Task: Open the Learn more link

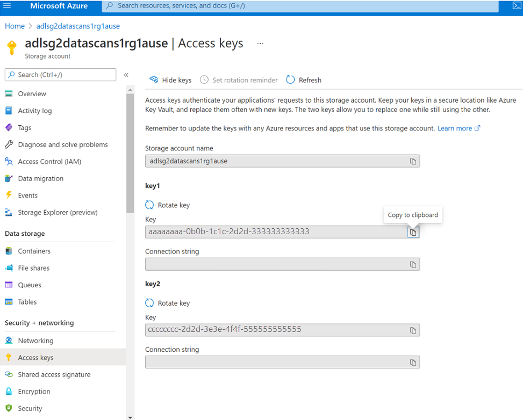Action: click(x=455, y=128)
